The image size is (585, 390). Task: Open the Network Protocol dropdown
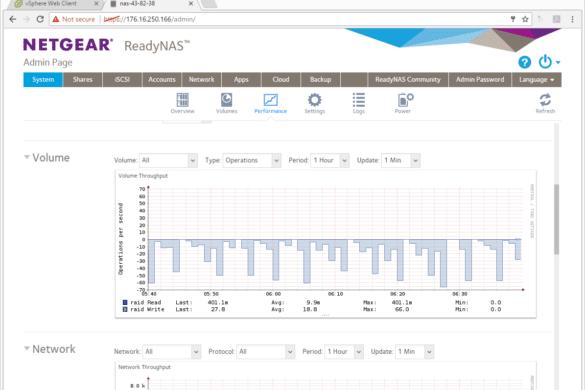(x=266, y=352)
